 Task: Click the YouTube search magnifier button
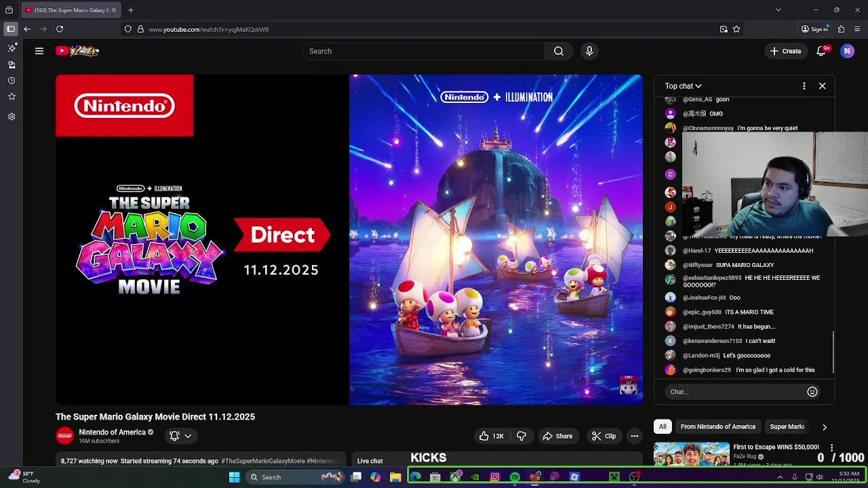point(559,51)
